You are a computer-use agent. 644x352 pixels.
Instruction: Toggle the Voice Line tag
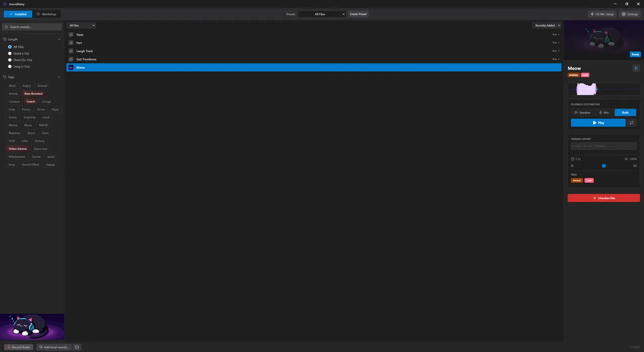[x=41, y=149]
